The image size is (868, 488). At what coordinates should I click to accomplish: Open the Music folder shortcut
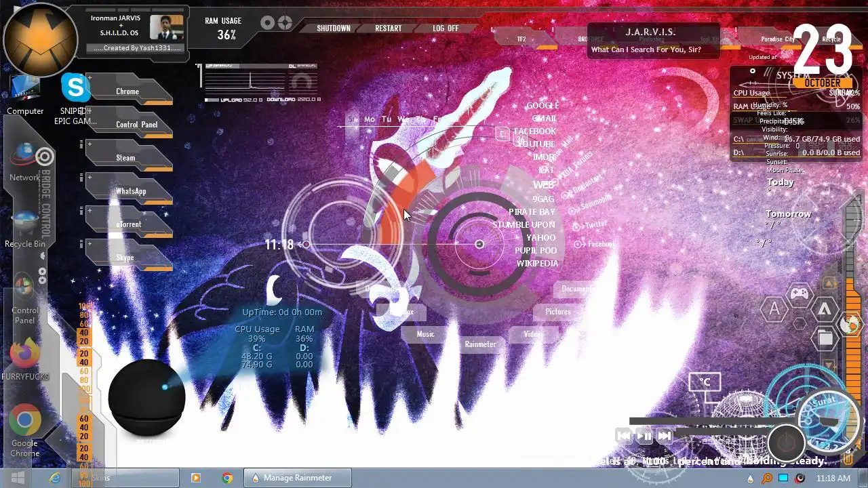tap(426, 334)
